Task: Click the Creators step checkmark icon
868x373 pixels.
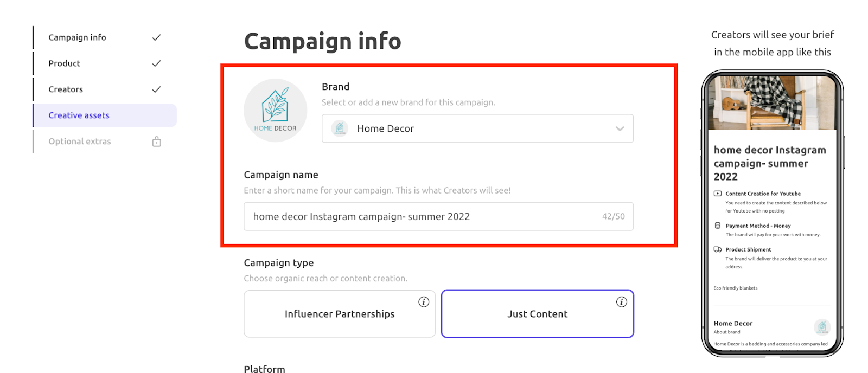Action: point(156,89)
